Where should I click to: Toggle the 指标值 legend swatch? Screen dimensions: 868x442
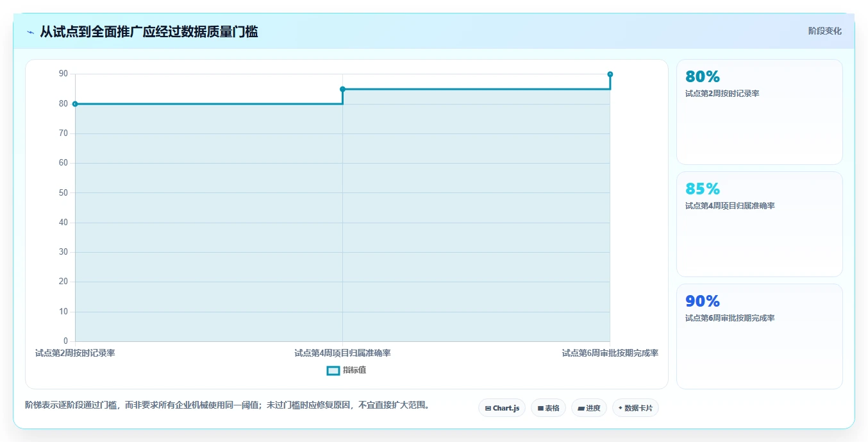point(333,370)
